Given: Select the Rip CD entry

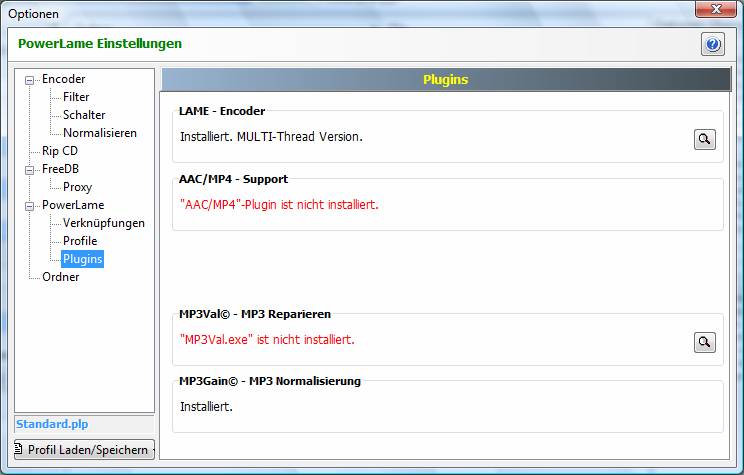Looking at the screenshot, I should [60, 151].
